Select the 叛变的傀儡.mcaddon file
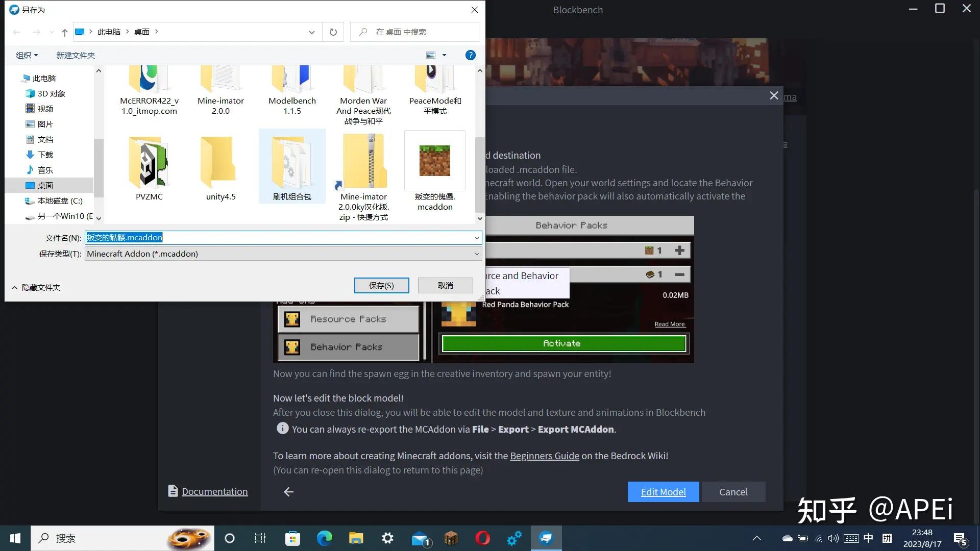The width and height of the screenshot is (980, 551). (435, 171)
